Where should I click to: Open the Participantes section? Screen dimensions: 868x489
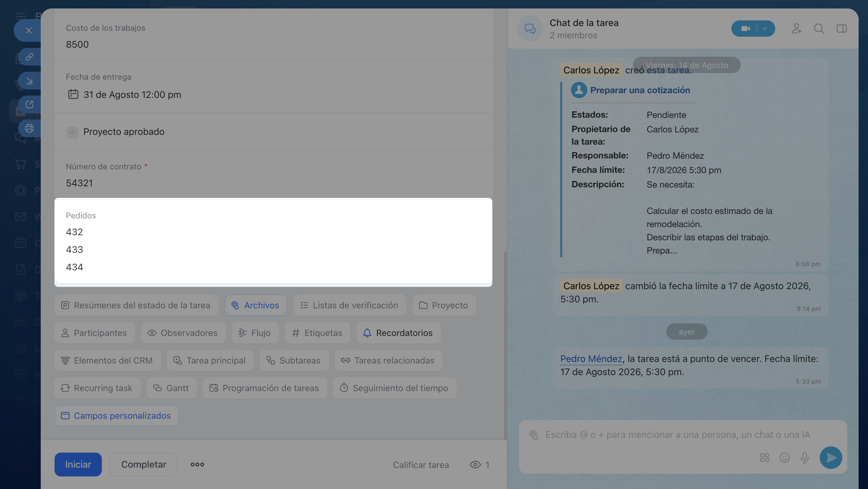(x=95, y=333)
